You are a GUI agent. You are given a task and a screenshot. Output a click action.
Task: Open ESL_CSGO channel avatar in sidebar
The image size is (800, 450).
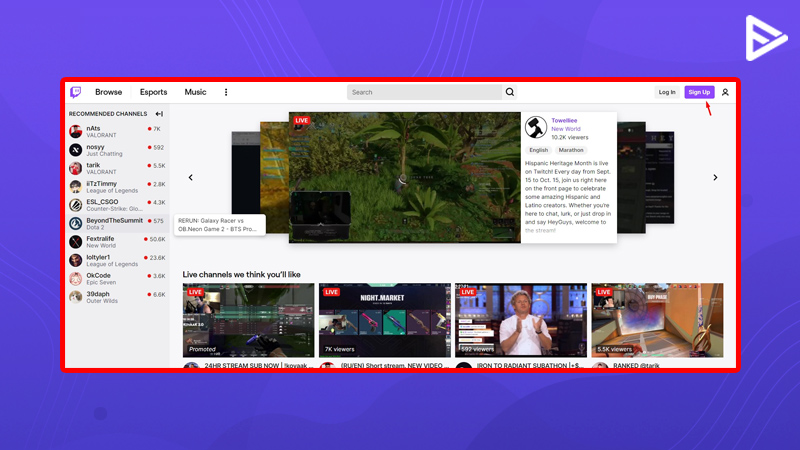[76, 205]
